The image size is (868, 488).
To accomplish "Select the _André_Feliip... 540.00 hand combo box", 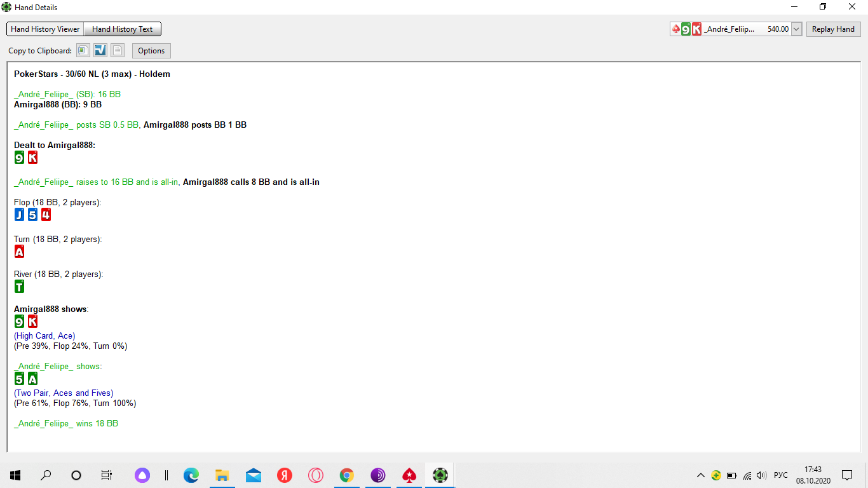I will (736, 29).
